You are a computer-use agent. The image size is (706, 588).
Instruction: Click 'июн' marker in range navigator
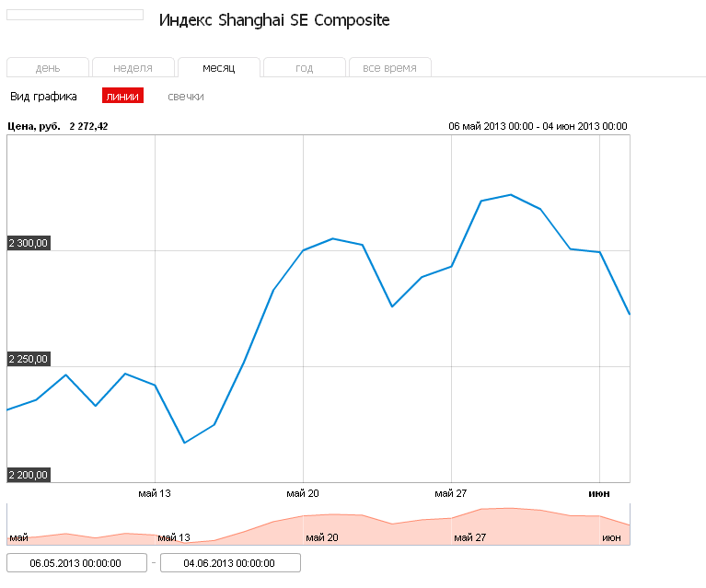[x=611, y=537]
